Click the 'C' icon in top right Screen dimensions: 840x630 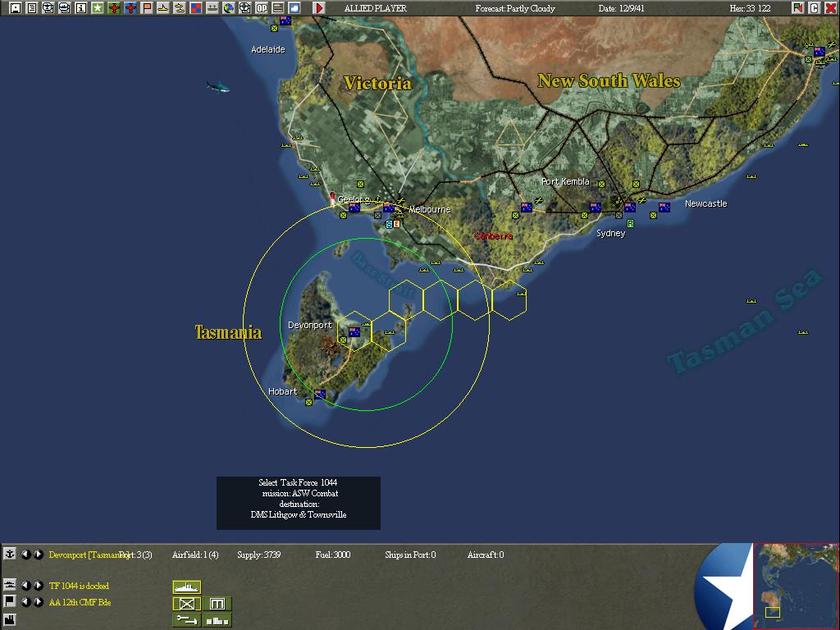[x=815, y=8]
